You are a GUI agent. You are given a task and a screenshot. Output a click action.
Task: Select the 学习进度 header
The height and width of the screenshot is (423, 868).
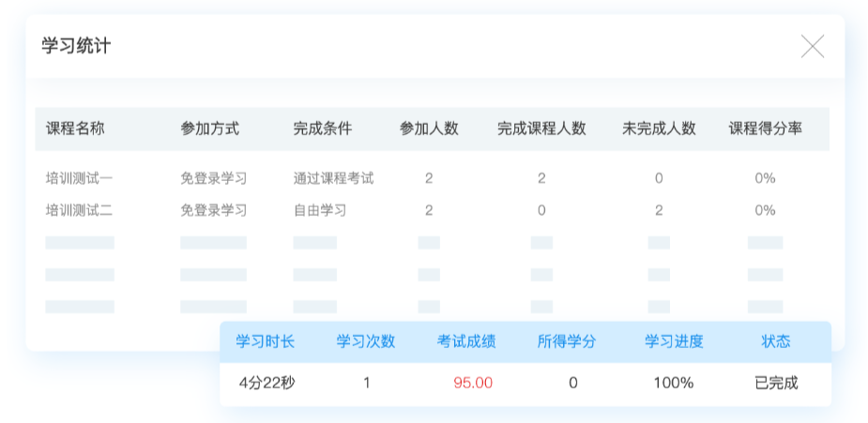(x=674, y=341)
